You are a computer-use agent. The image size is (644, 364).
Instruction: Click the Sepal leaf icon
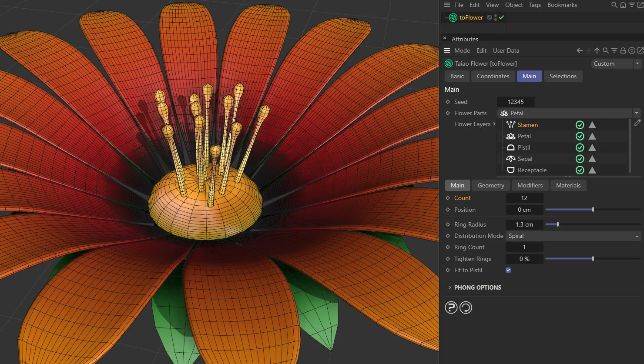click(x=510, y=159)
